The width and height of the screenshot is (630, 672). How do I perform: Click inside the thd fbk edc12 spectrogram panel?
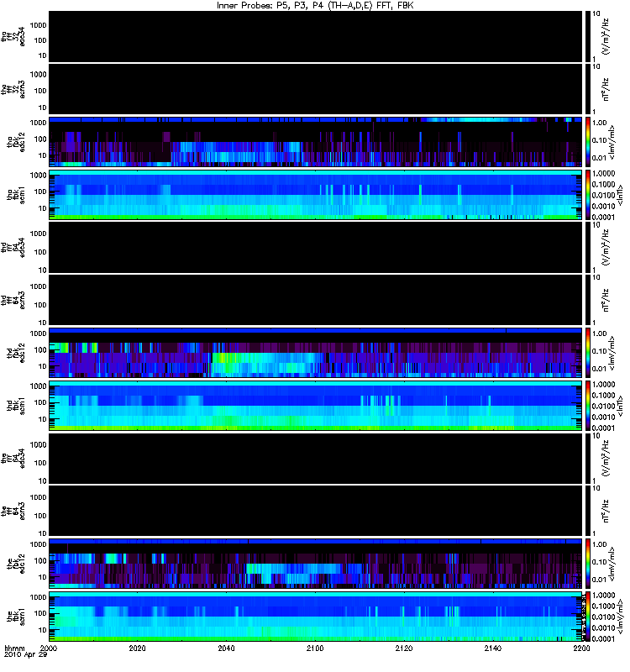pyautogui.click(x=315, y=352)
